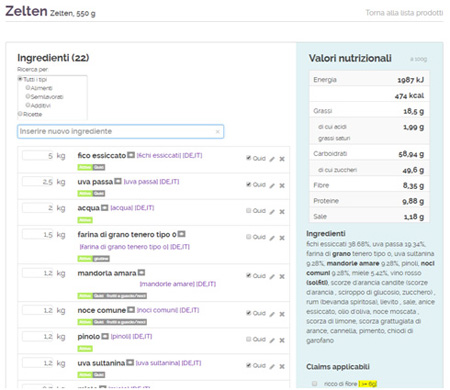
Task: Open info icon next to uva passa
Action: coord(118,181)
